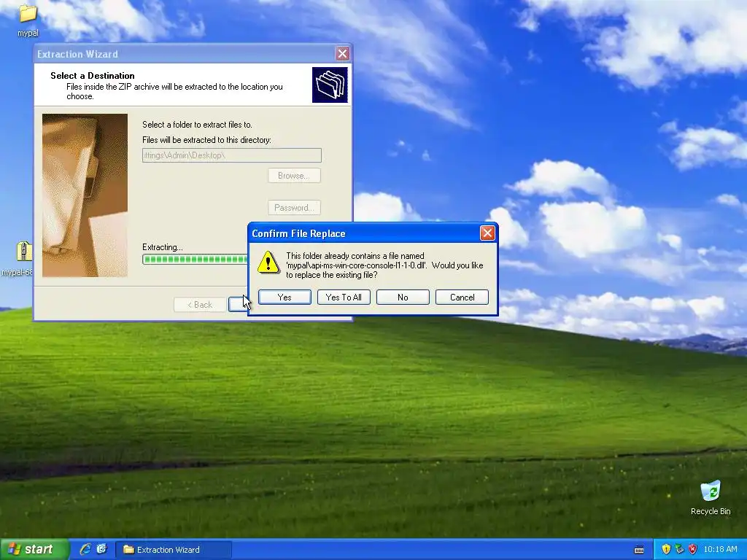This screenshot has height=560, width=747.
Task: Click the 'Extracting...' label
Action: 163,247
